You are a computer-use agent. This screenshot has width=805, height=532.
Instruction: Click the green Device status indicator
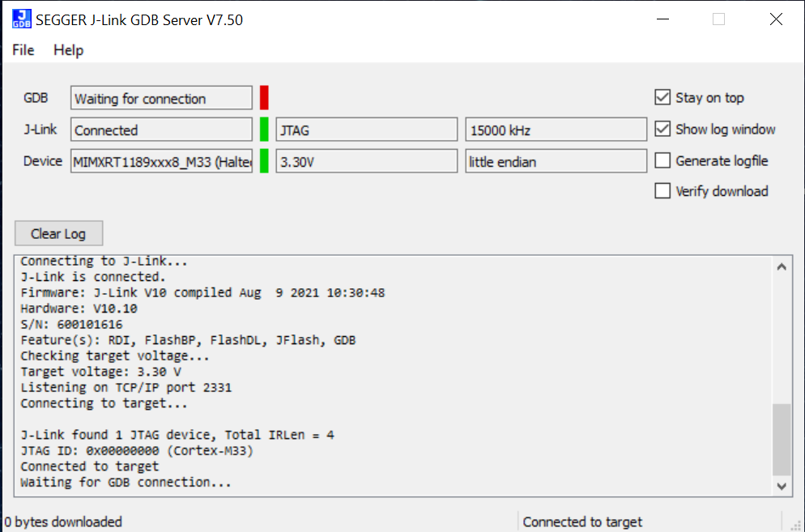coord(264,161)
